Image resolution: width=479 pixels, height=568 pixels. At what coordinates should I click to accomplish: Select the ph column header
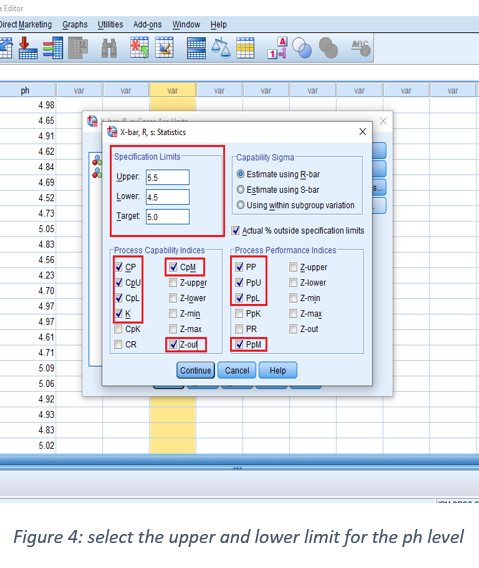click(x=25, y=91)
